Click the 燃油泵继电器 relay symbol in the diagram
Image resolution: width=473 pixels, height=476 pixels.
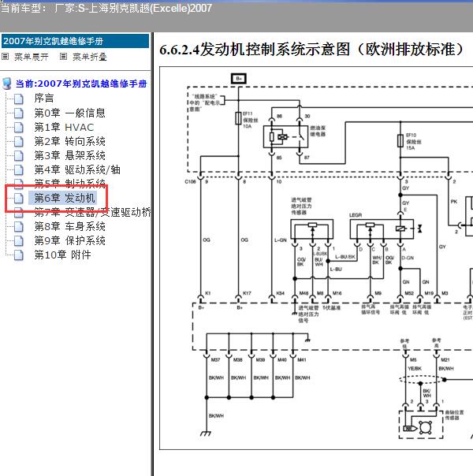coord(286,137)
